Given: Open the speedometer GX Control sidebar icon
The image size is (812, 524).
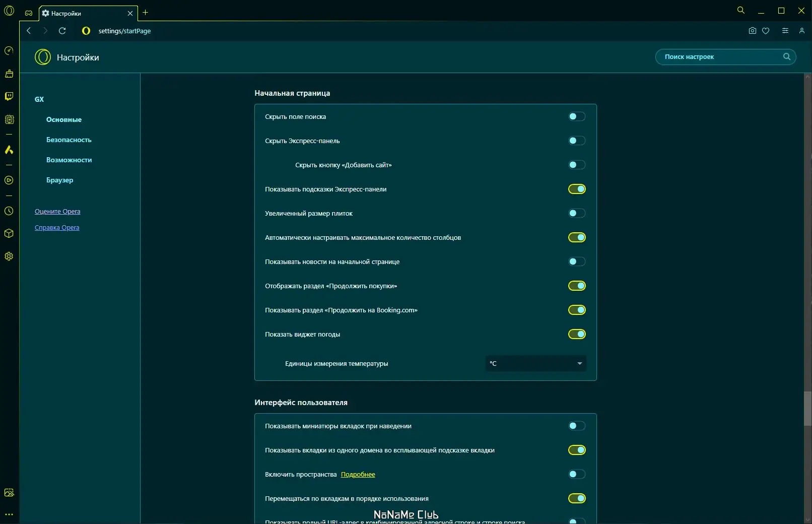Looking at the screenshot, I should [9, 51].
